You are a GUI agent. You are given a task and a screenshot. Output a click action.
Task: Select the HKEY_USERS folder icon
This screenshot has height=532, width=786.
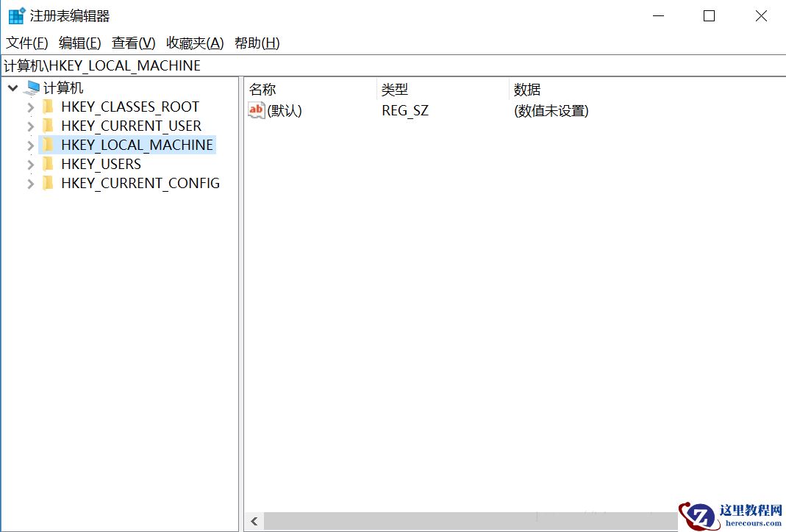tap(47, 163)
